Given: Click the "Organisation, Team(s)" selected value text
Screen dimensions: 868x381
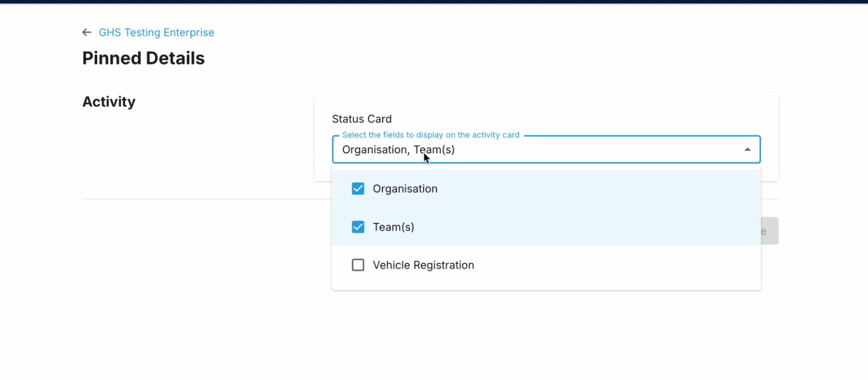Looking at the screenshot, I should click(398, 150).
